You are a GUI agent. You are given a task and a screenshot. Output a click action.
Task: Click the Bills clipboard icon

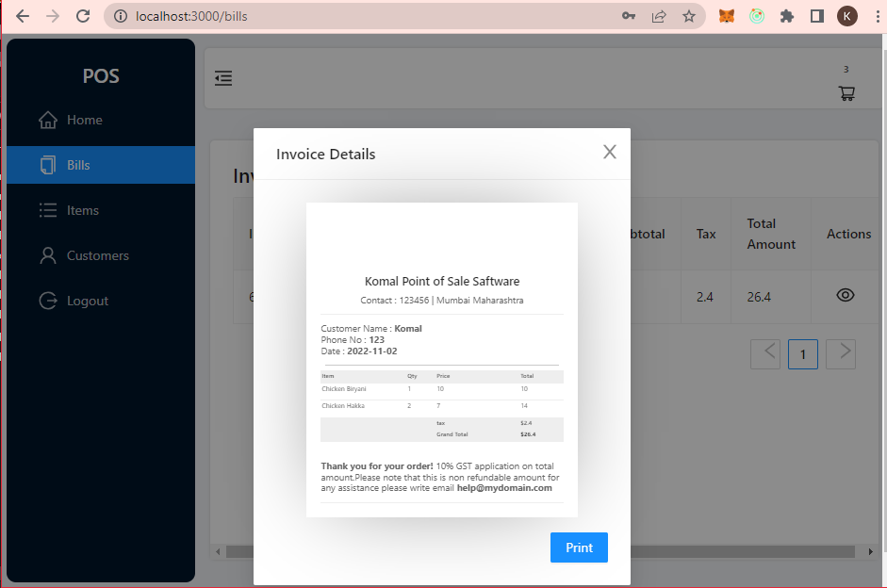(x=47, y=164)
